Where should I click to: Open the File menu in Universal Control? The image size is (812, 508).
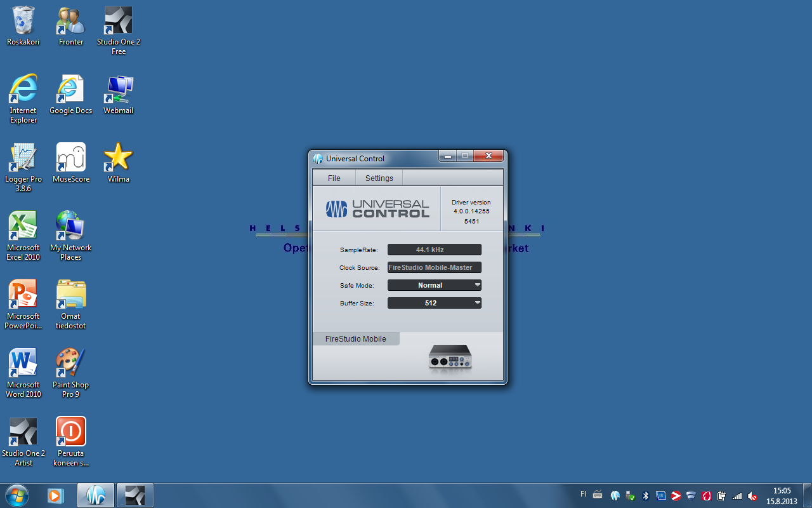click(334, 178)
